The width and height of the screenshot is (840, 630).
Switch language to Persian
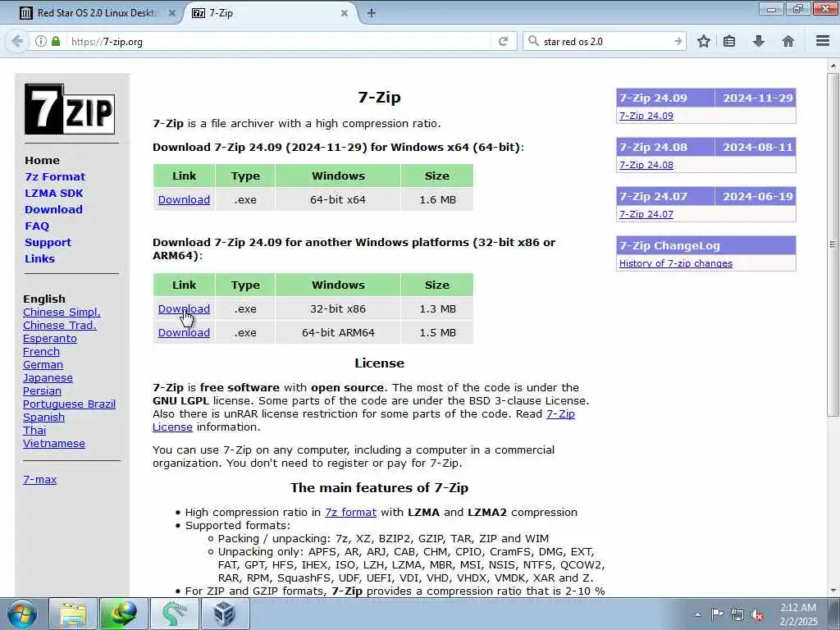pyautogui.click(x=42, y=391)
